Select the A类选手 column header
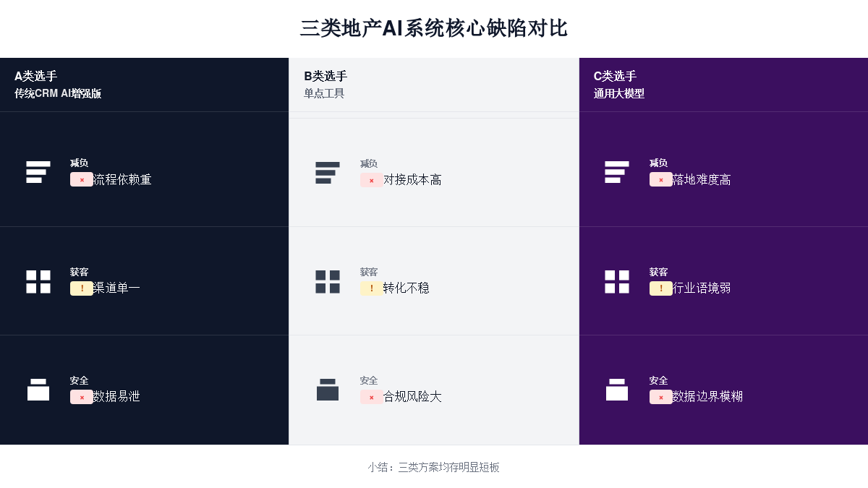This screenshot has width=868, height=488. [x=58, y=85]
